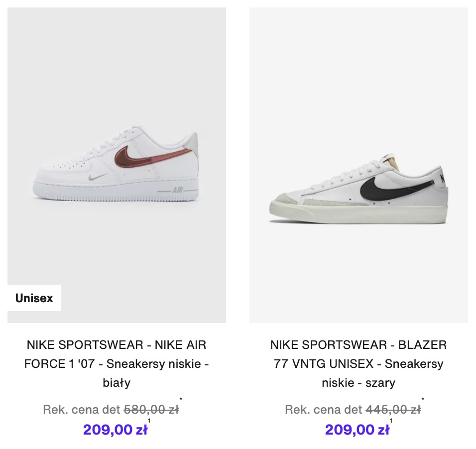Image resolution: width=476 pixels, height=449 pixels.
Task: Click footnote marker 1 beside the left 209,00 zł
Action: [x=149, y=421]
